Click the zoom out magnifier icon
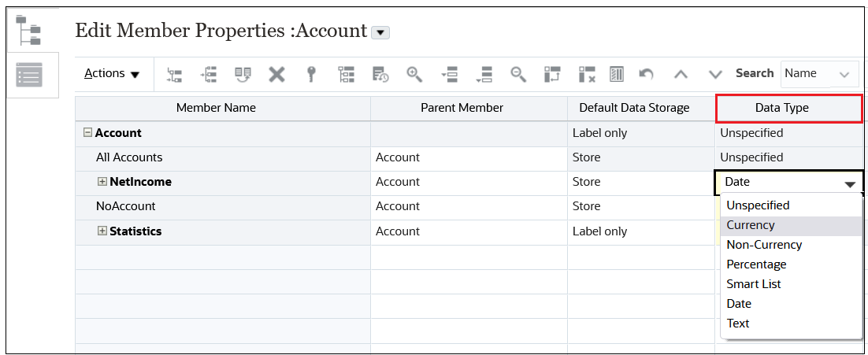This screenshot has width=868, height=355. pyautogui.click(x=517, y=74)
